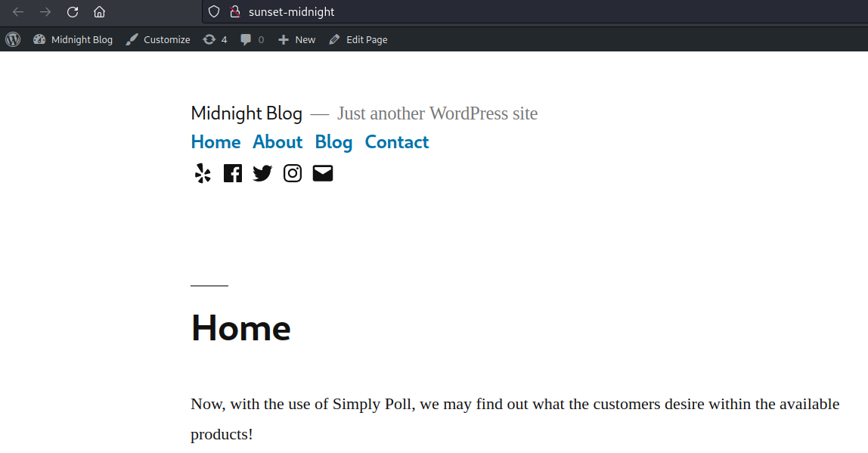The image size is (868, 453).
Task: Click Edit Page in admin bar
Action: click(x=358, y=39)
